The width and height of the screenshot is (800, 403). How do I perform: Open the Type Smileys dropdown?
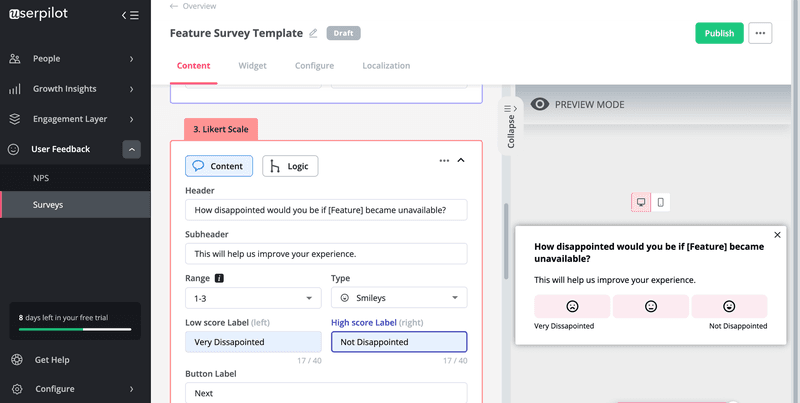(399, 298)
